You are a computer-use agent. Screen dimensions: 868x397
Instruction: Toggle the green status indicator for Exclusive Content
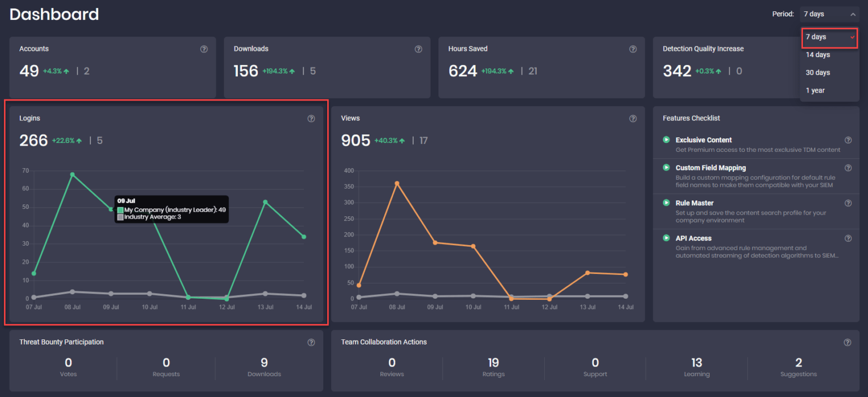[666, 139]
